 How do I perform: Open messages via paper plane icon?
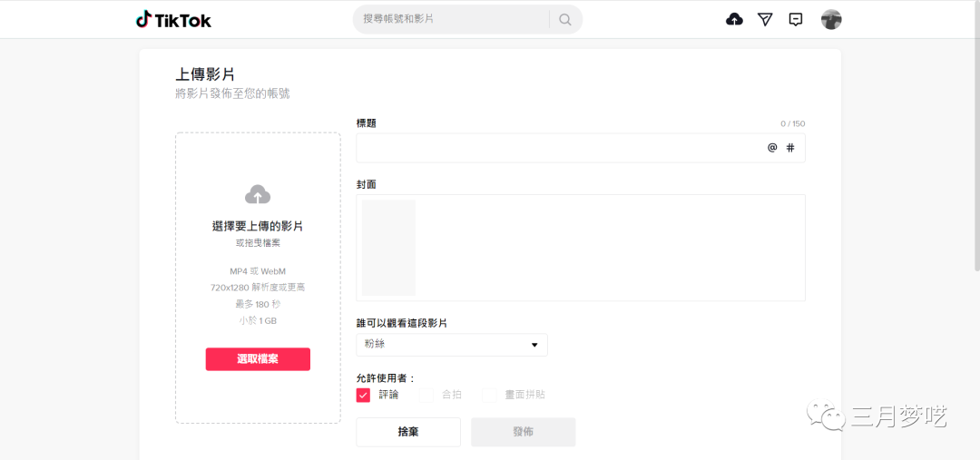(765, 19)
